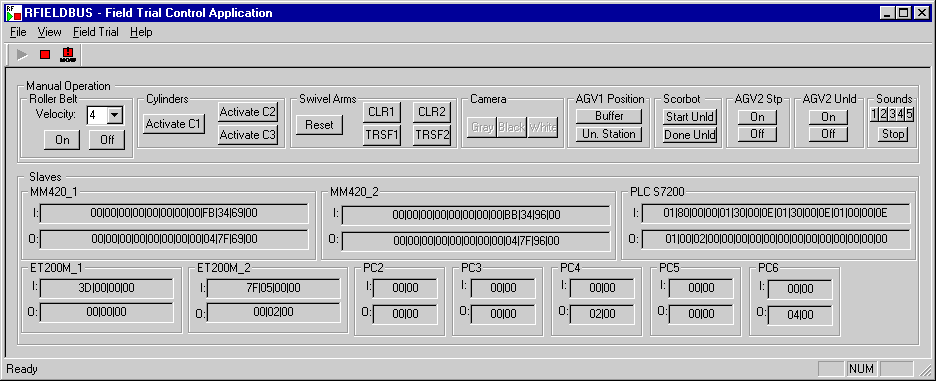936x381 pixels.
Task: Click the PC2 input field
Action: pos(405,288)
